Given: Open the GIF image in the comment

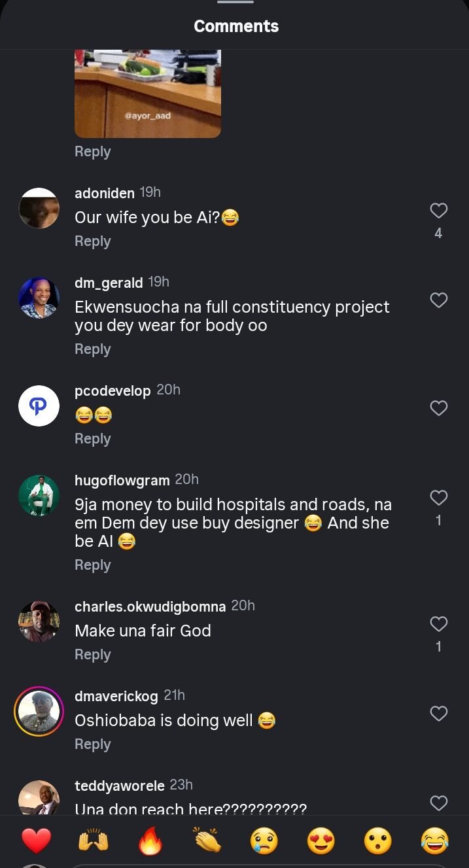Looking at the screenshot, I should 147,94.
